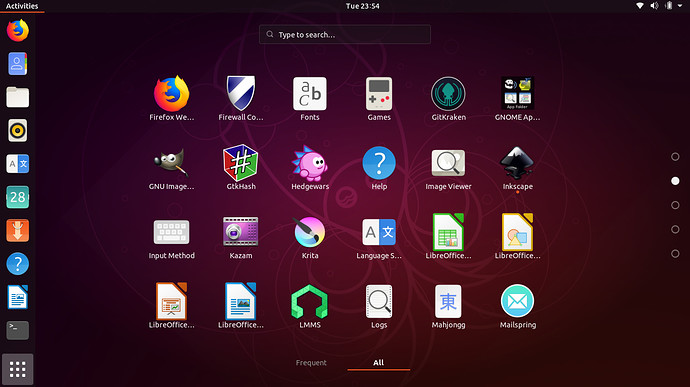Open the Fonts application
This screenshot has height=387, width=690.
(310, 94)
